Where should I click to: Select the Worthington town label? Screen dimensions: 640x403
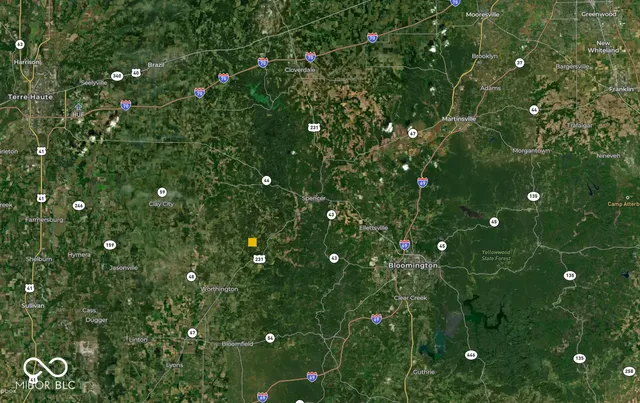(219, 289)
